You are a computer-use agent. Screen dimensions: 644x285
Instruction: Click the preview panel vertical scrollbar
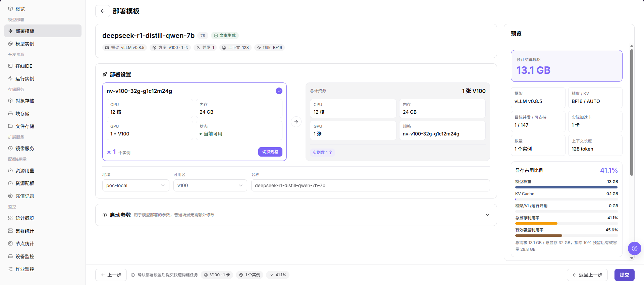point(632,112)
